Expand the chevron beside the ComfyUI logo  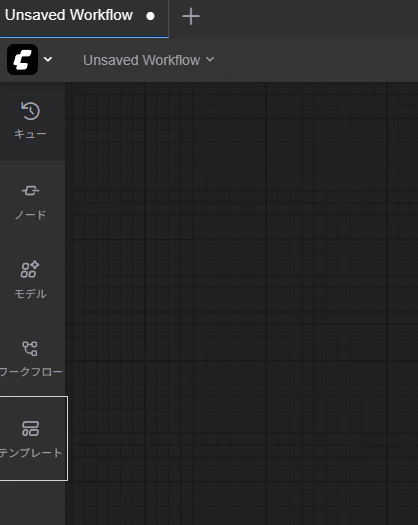[x=48, y=59]
